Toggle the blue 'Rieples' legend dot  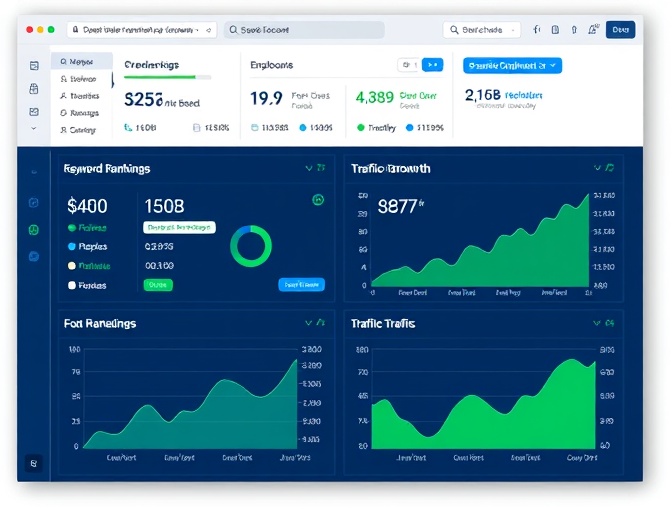tap(72, 246)
